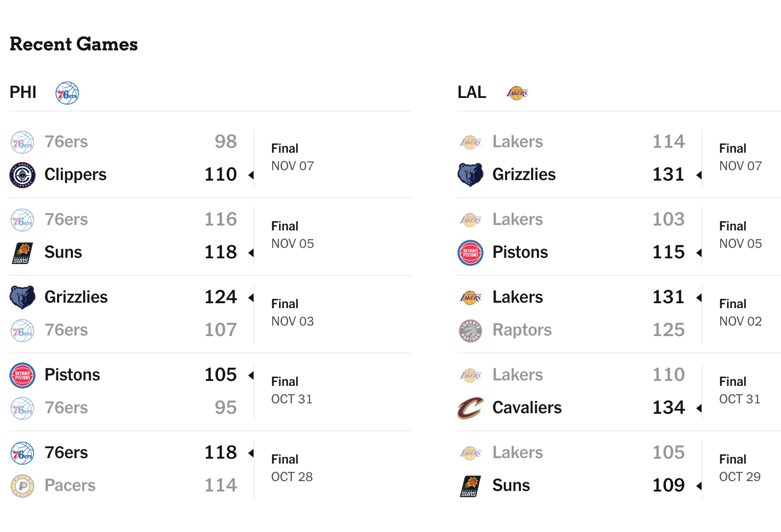Click the Pistons logo in the 76ers OCT 31 game
The image size is (781, 532).
tap(22, 375)
